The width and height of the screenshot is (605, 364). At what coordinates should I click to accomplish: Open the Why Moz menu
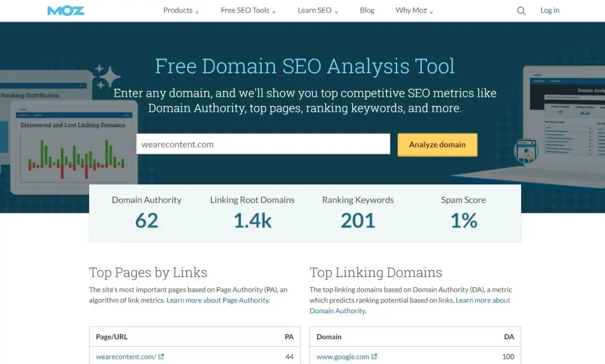click(x=411, y=11)
